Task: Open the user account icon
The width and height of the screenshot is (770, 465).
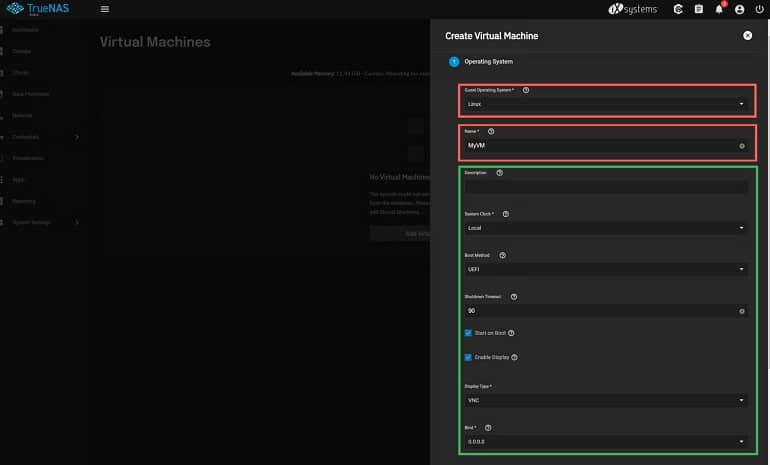Action: (x=739, y=9)
